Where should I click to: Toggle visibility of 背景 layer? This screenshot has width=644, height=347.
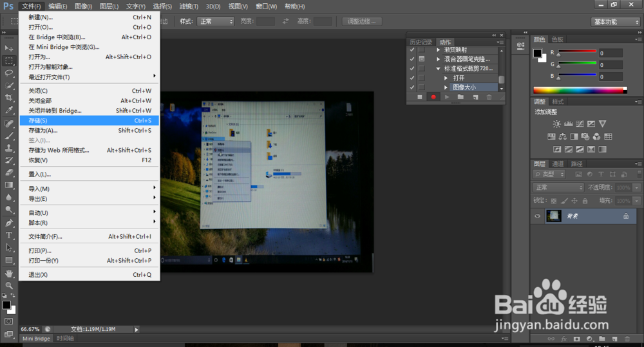(537, 216)
